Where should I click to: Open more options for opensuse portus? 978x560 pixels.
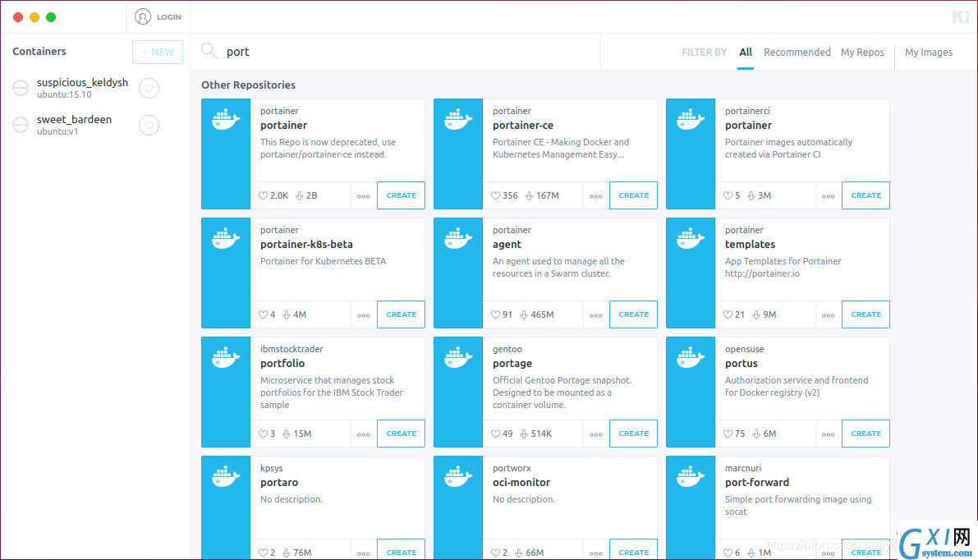click(829, 434)
